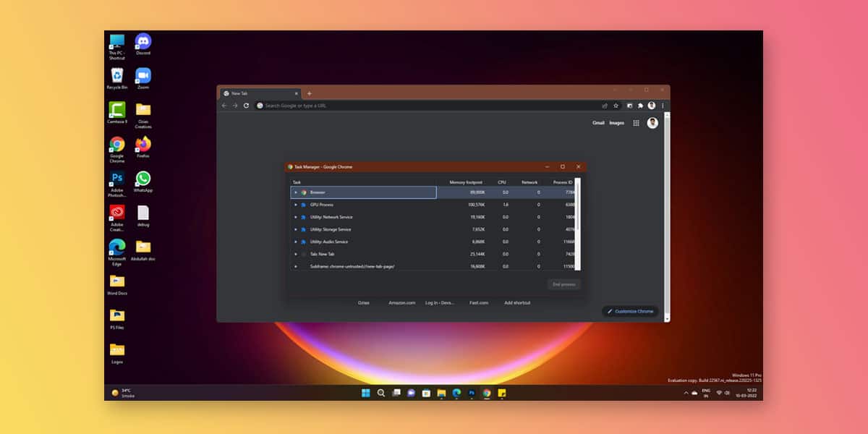
Task: Select the New Tab tab
Action: click(x=260, y=93)
